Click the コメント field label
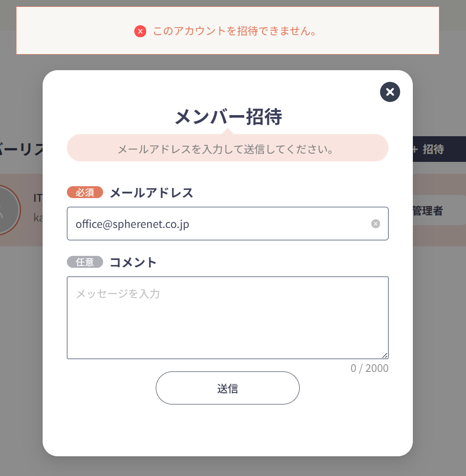The width and height of the screenshot is (466, 476). (x=133, y=262)
